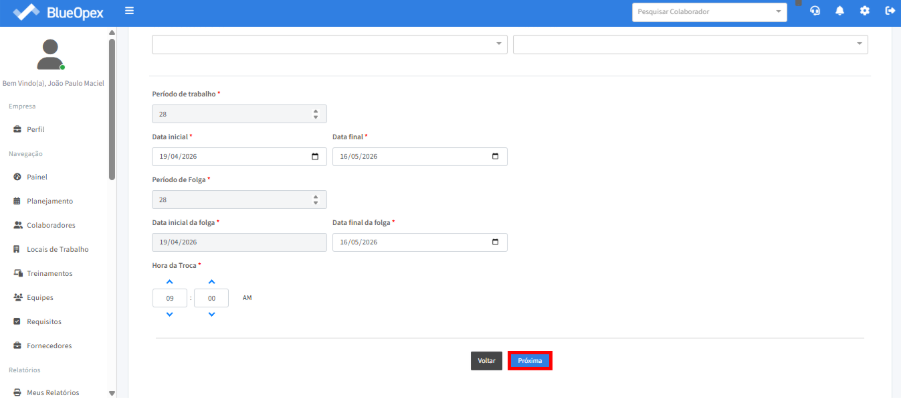The height and width of the screenshot is (402, 901).
Task: Open the Pesquisar Colaborador dropdown
Action: pyautogui.click(x=709, y=11)
